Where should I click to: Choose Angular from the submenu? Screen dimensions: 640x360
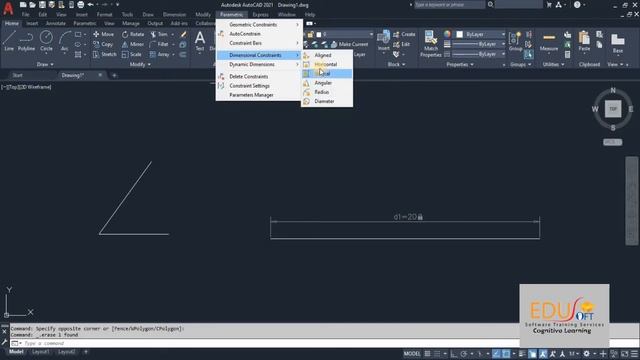(x=327, y=83)
